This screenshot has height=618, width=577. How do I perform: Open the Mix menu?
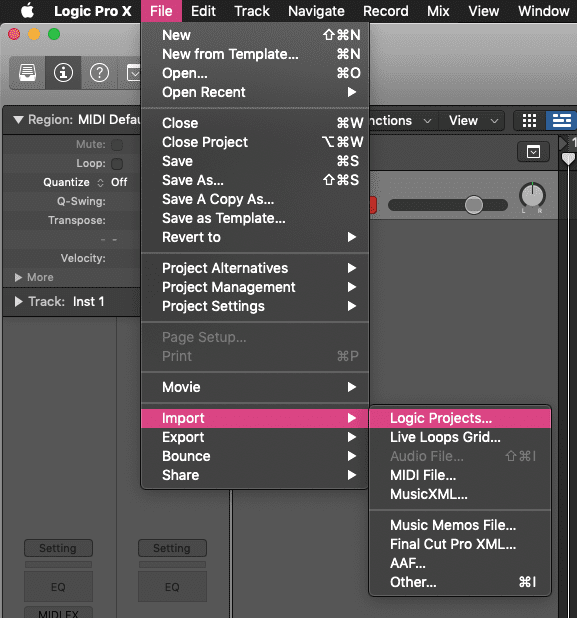[x=438, y=11]
